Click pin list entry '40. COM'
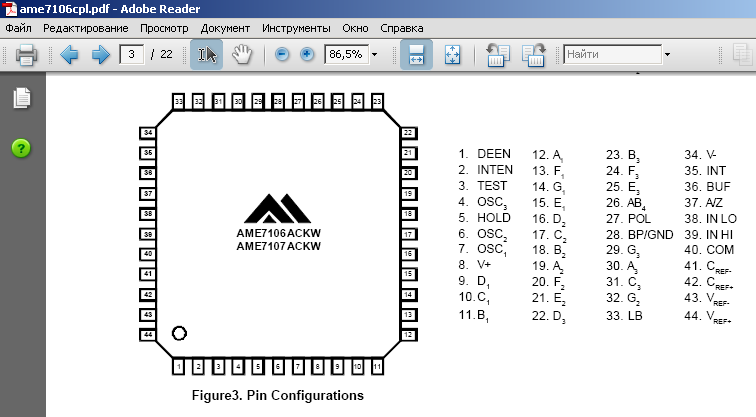 tap(709, 250)
